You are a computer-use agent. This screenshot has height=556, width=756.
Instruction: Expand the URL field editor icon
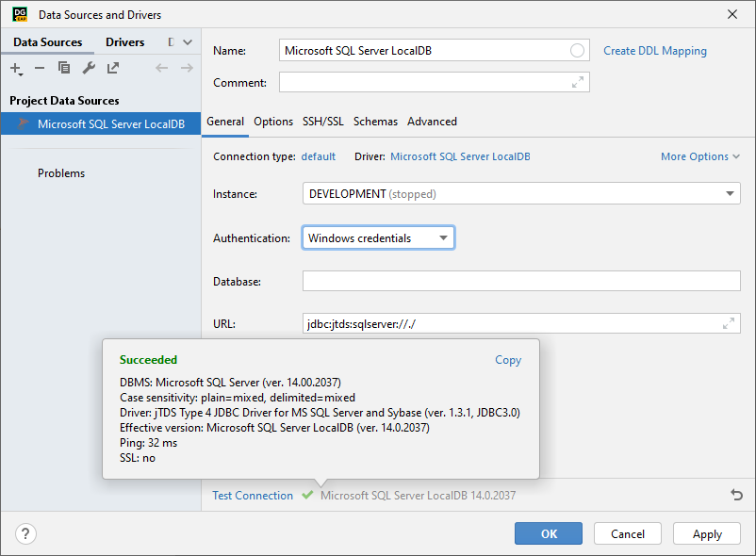click(x=729, y=323)
